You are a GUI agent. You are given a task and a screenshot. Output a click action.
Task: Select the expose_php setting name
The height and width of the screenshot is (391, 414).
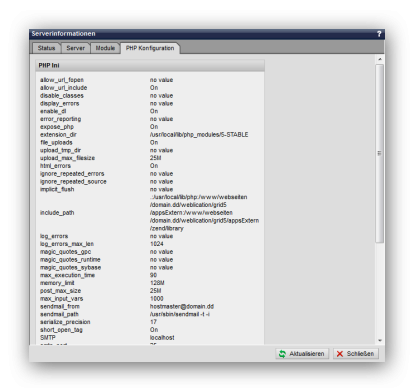(x=57, y=127)
